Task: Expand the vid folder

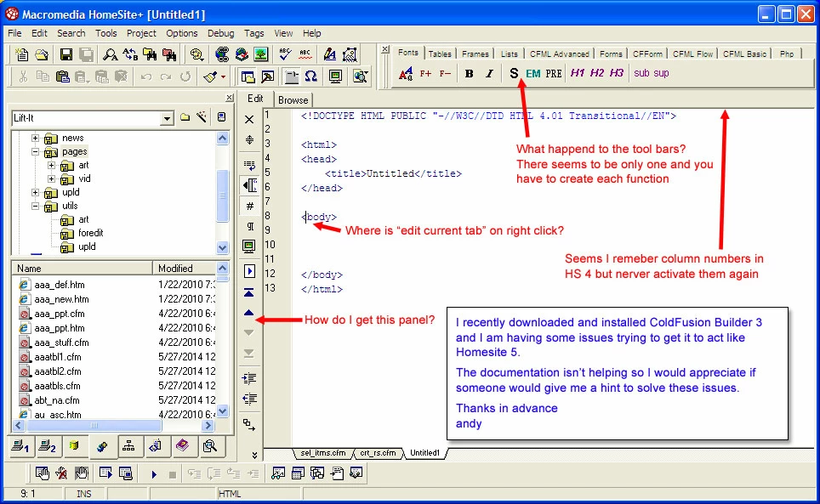Action: (x=51, y=178)
